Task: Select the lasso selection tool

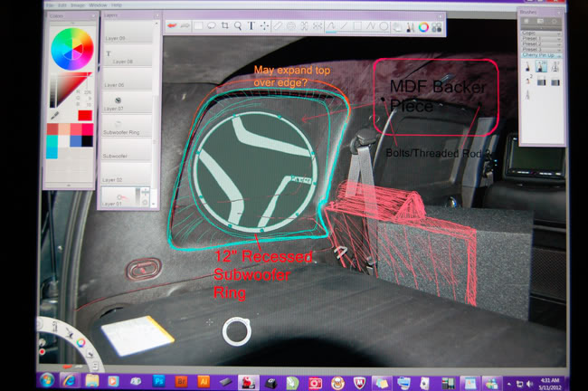Action: 212,25
